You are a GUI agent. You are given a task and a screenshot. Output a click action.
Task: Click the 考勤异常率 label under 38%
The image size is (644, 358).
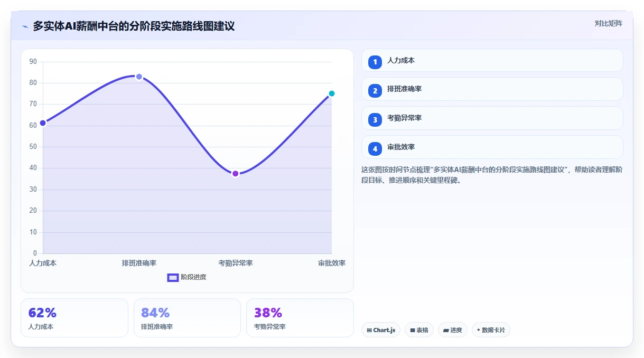269,327
